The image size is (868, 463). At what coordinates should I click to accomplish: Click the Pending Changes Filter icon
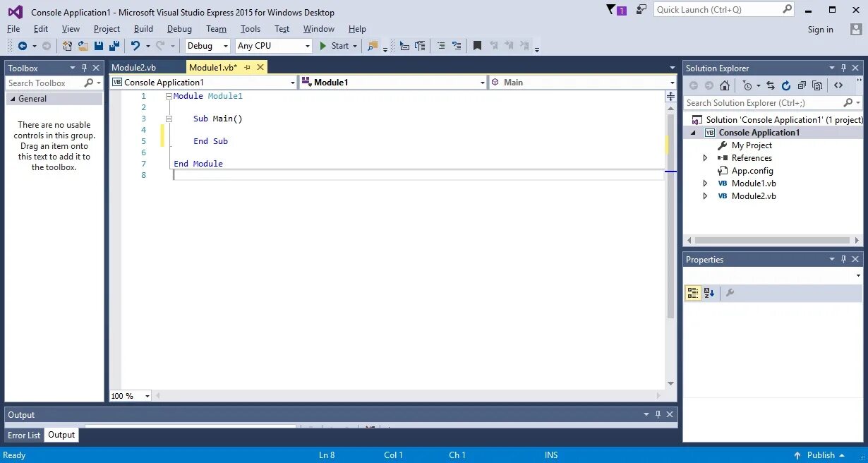747,85
